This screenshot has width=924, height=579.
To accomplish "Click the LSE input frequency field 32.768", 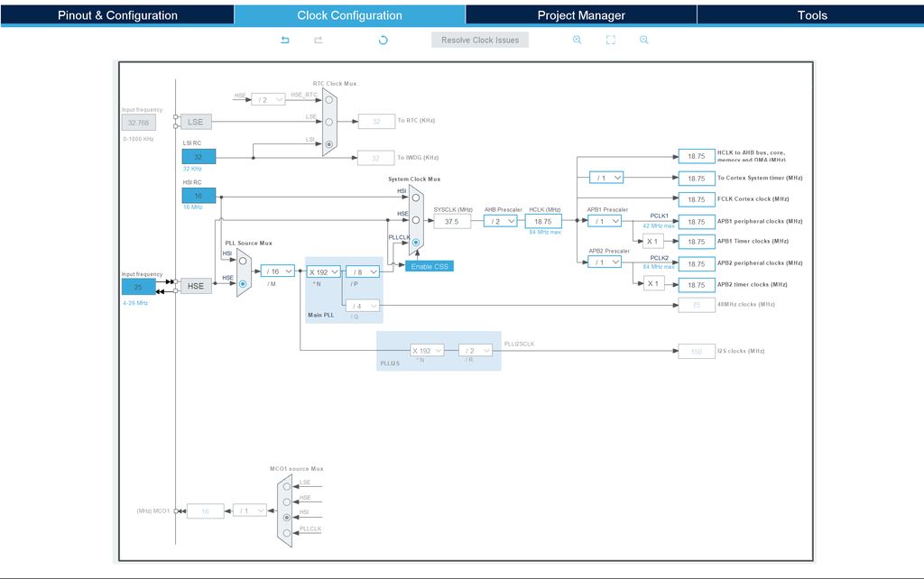I will coord(138,123).
